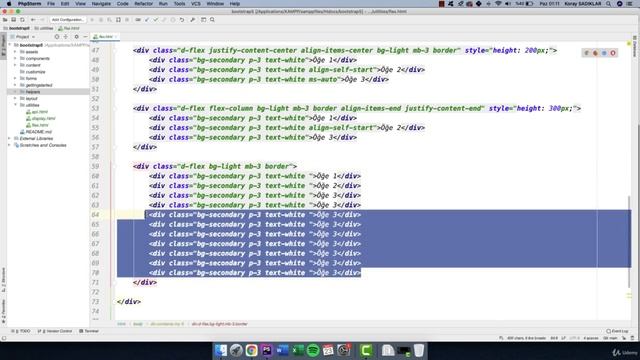The height and width of the screenshot is (360, 640).
Task: Click the Save All toolbar icon
Action: coord(14,20)
